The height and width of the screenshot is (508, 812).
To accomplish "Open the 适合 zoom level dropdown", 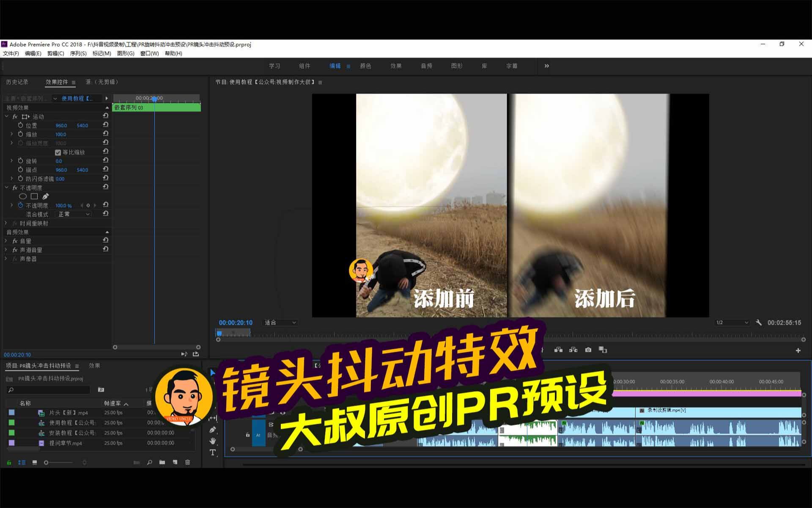I will (x=280, y=323).
